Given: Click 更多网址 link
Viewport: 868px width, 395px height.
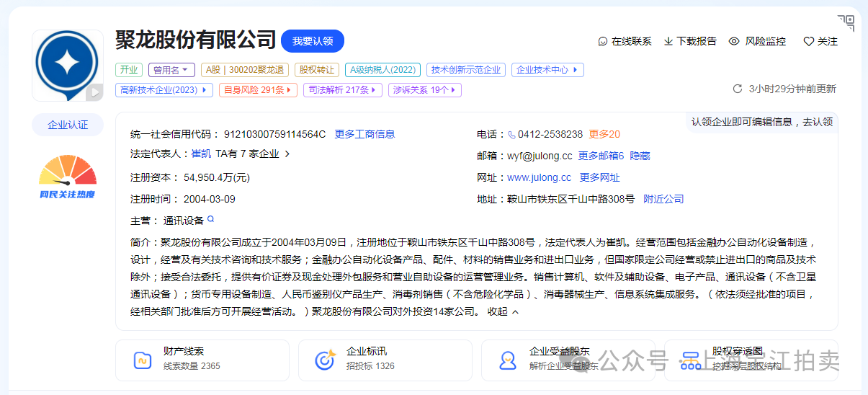Looking at the screenshot, I should click(600, 177).
